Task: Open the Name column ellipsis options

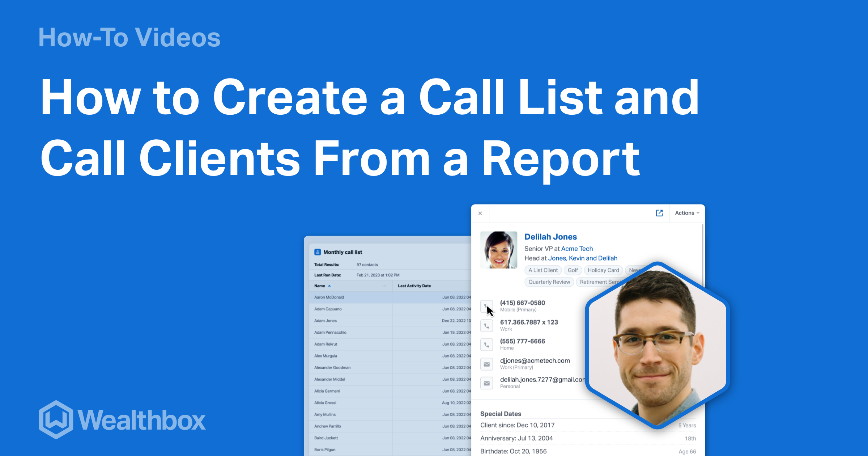Action: [x=384, y=286]
